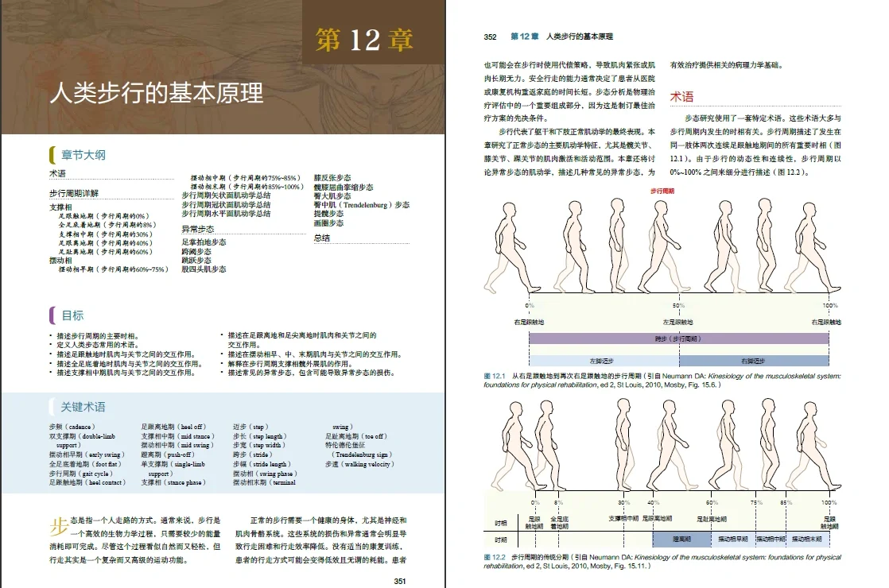Screen dimensions: 889x588
Task: Click the key term '足趾离地期(toe off)'
Action: pyautogui.click(x=356, y=436)
